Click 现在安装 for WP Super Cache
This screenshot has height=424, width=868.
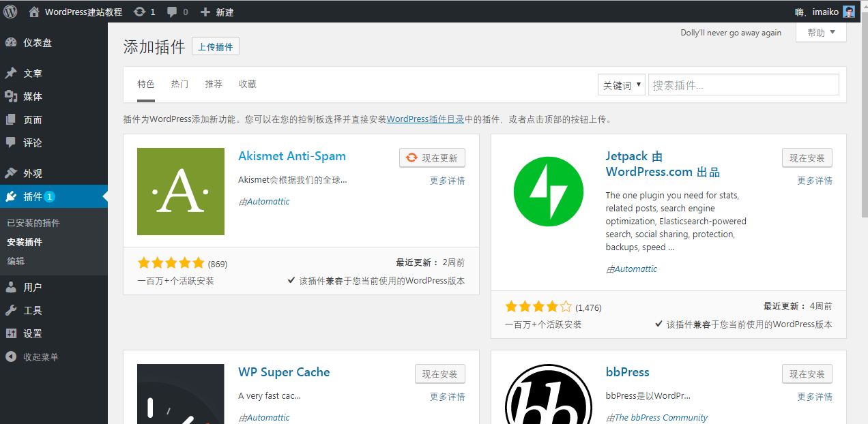(440, 374)
